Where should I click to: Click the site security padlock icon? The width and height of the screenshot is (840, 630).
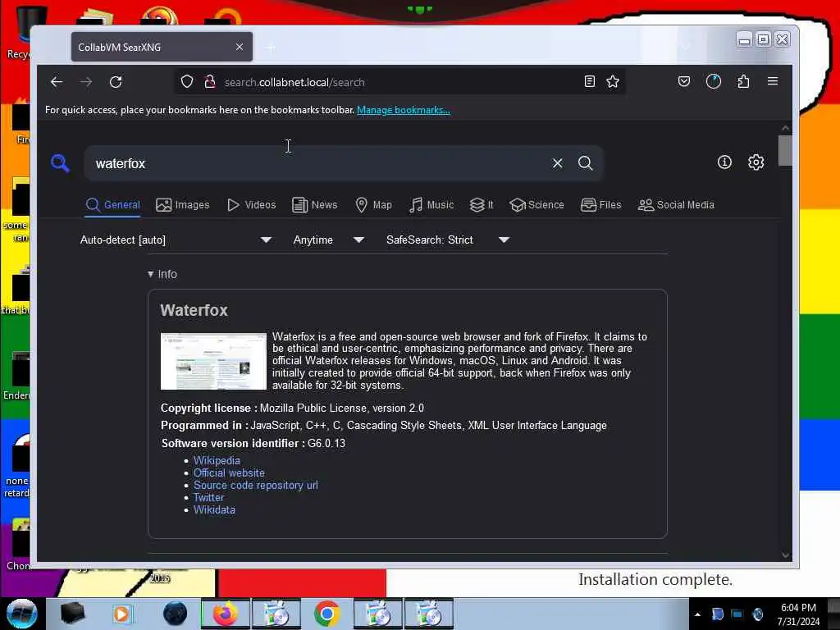coord(210,82)
